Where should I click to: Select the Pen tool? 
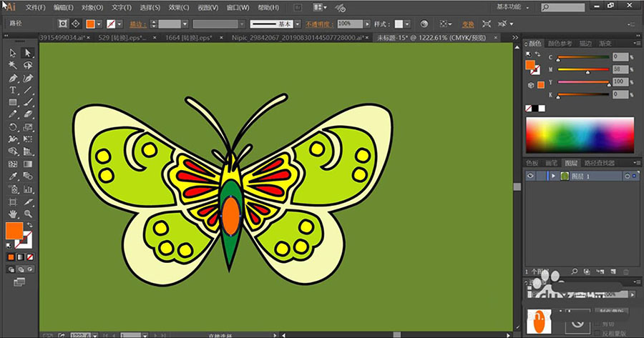[13, 78]
